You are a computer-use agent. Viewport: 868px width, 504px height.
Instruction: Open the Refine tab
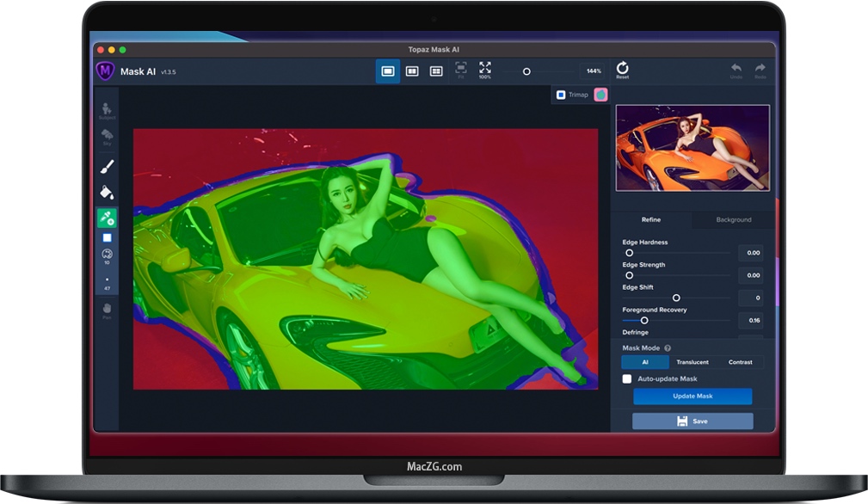(651, 219)
